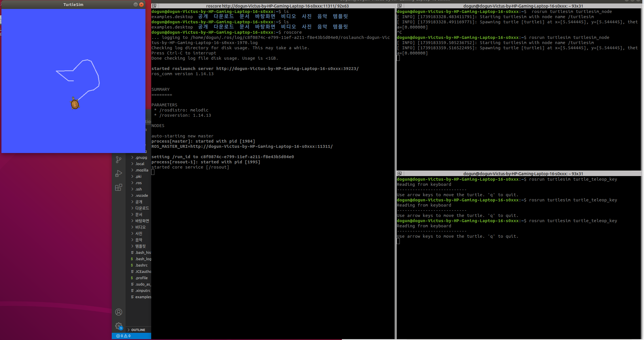Select the .xinputrc file

point(143,291)
